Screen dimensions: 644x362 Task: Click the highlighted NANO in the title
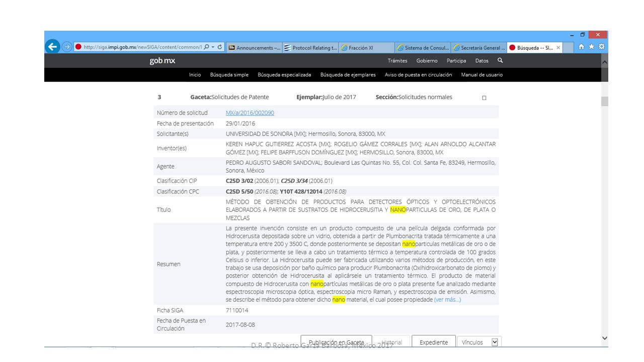pos(397,210)
